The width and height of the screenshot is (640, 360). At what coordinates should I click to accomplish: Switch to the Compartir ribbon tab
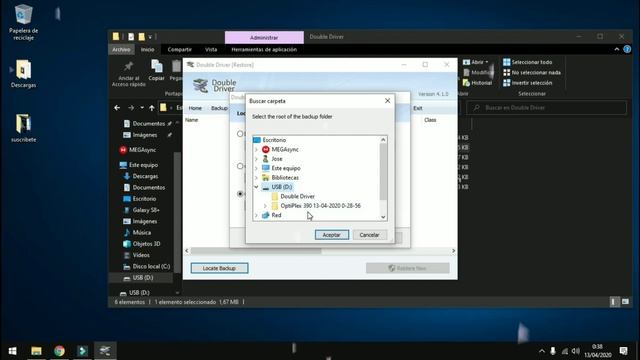[180, 49]
